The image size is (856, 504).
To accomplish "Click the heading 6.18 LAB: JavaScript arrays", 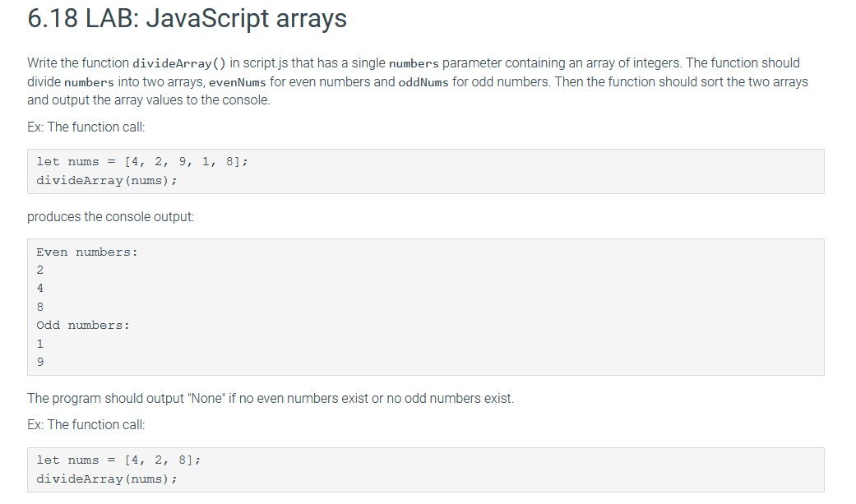I will [x=185, y=18].
